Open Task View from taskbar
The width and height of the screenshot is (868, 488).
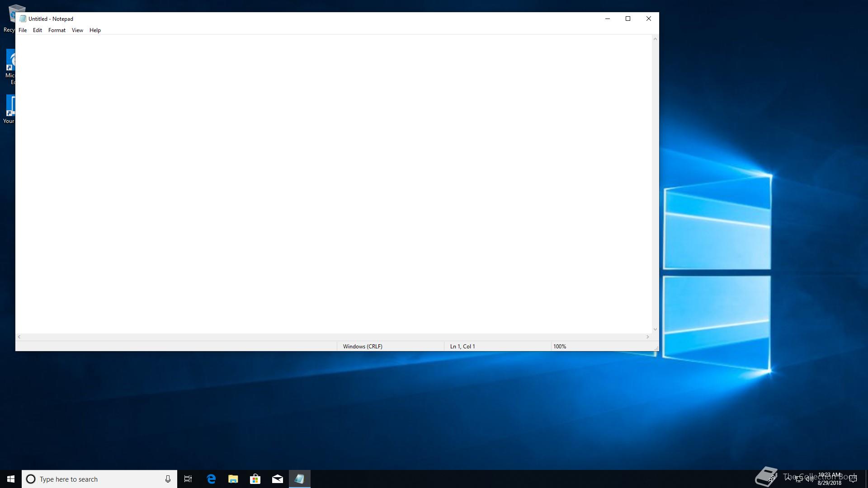(188, 479)
